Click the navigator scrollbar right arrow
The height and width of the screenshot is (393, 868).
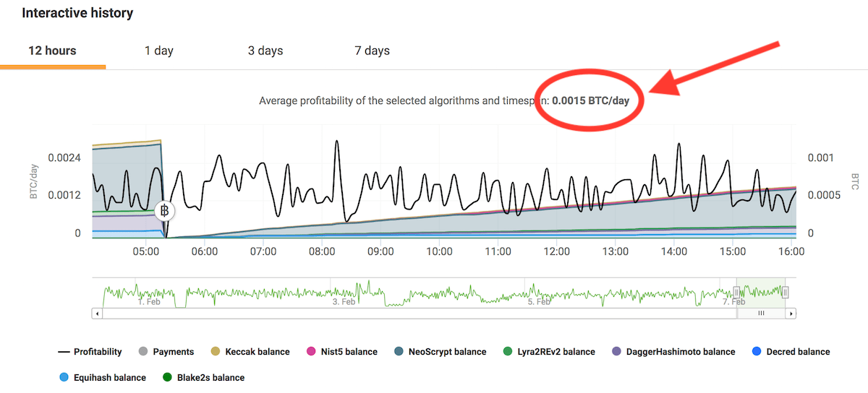click(791, 314)
